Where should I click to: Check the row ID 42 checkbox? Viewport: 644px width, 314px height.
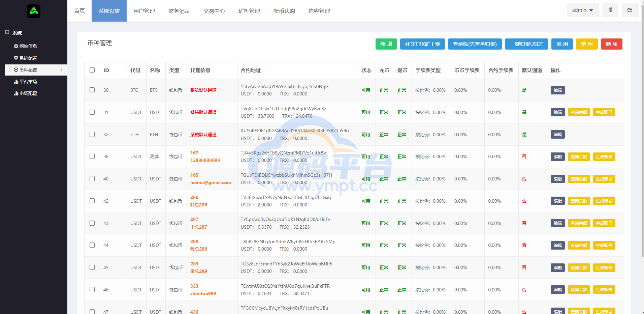point(92,201)
